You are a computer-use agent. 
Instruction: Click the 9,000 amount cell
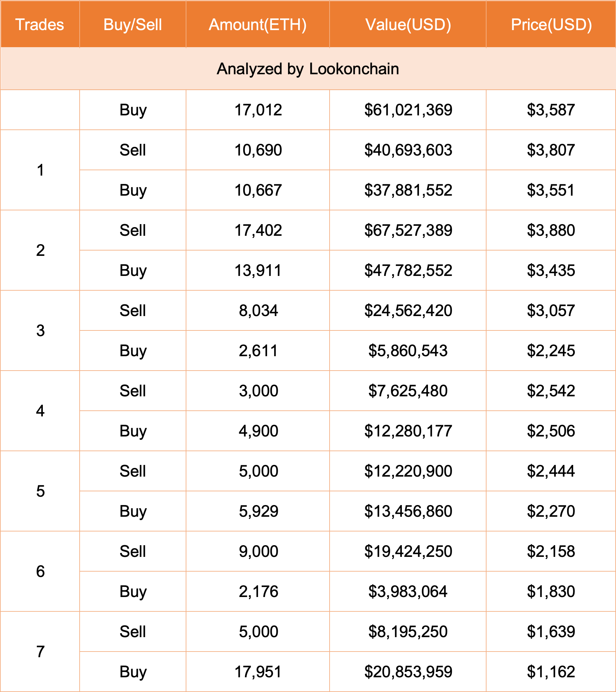pyautogui.click(x=258, y=551)
